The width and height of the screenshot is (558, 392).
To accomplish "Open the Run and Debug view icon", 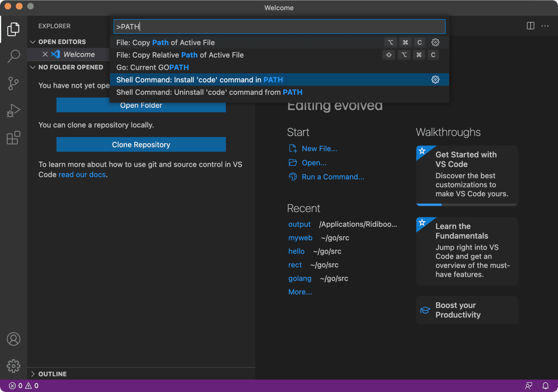I will [x=13, y=111].
